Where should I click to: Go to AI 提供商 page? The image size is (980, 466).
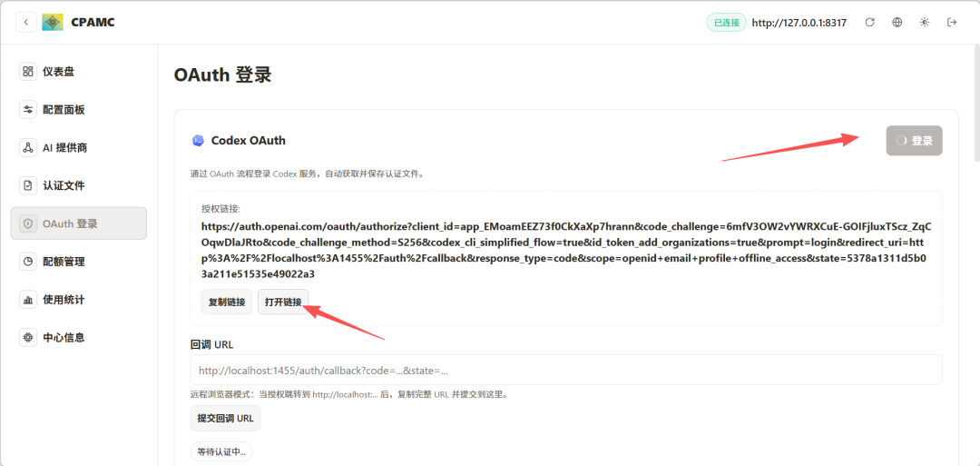pyautogui.click(x=79, y=148)
